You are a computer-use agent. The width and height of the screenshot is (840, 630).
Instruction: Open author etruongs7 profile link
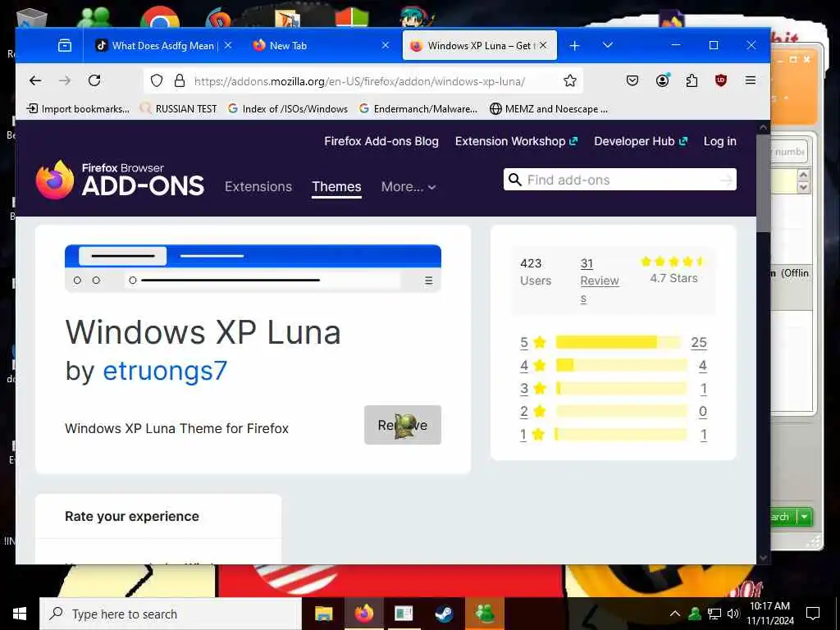pyautogui.click(x=165, y=371)
